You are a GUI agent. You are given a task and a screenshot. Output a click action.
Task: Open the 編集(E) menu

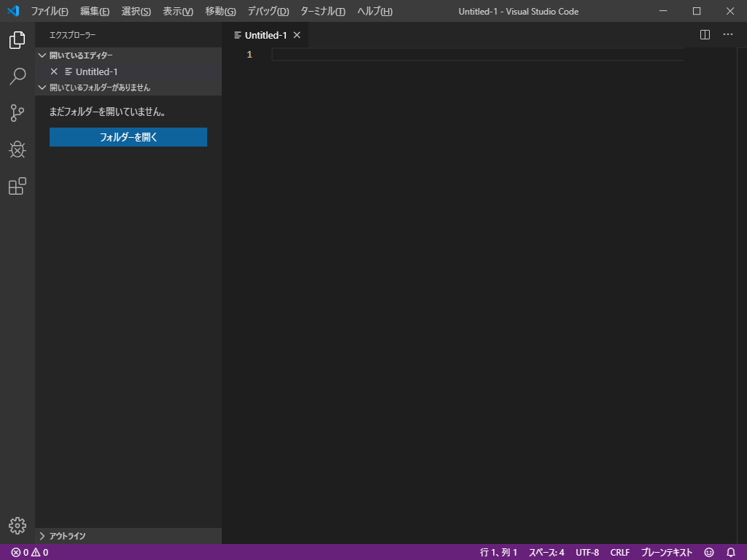coord(94,11)
